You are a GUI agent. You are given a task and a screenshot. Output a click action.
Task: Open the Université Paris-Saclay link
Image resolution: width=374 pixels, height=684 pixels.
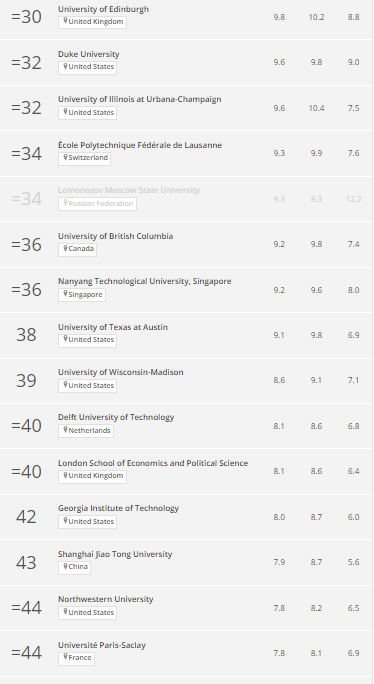point(102,645)
